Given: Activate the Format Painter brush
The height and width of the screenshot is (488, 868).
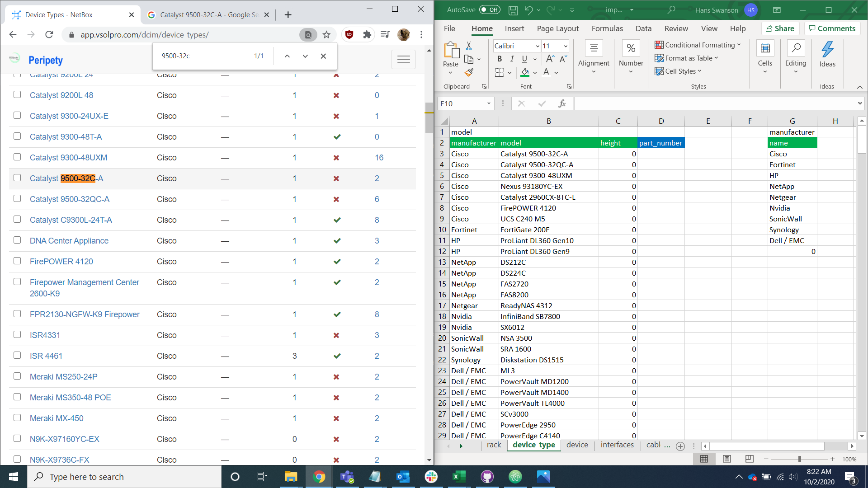Looking at the screenshot, I should pyautogui.click(x=469, y=72).
